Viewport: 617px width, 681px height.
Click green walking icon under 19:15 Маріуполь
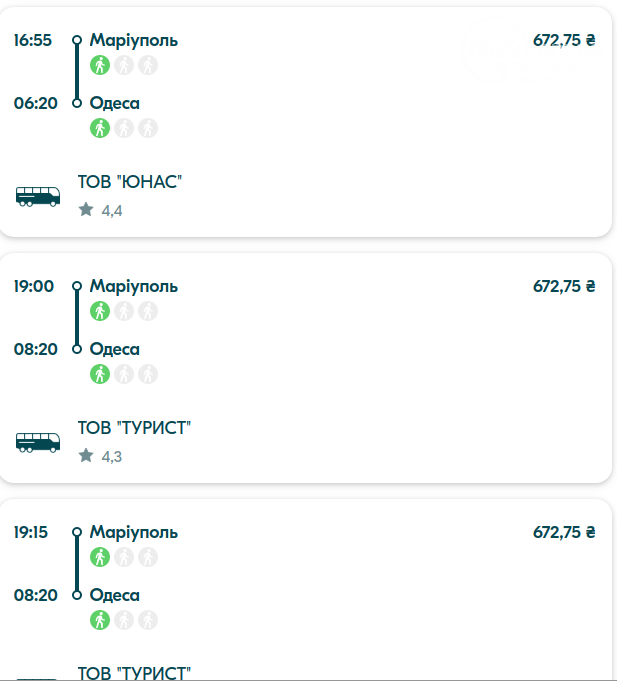pos(100,557)
